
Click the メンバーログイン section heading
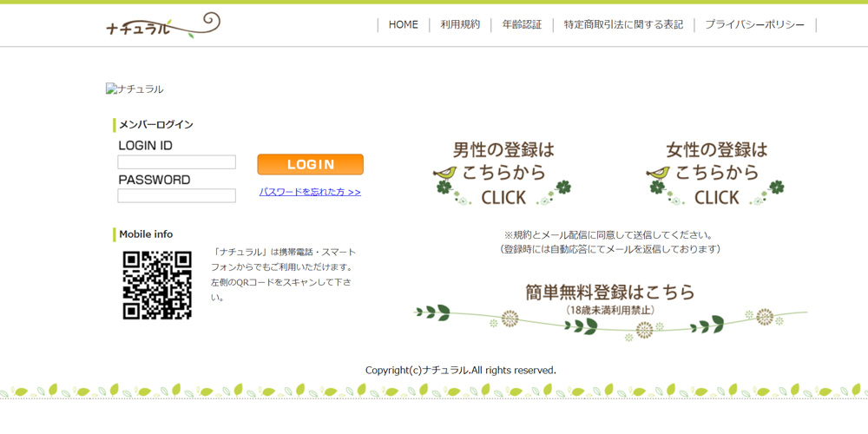tap(155, 125)
